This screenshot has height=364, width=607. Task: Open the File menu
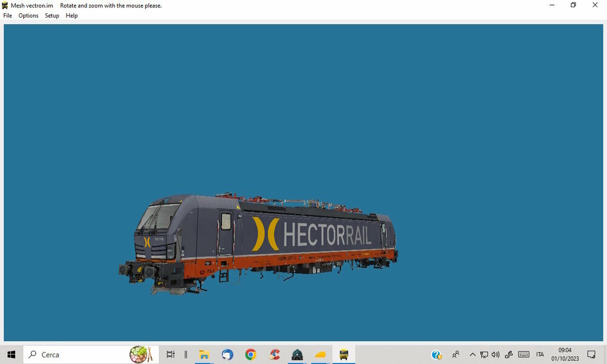tap(8, 16)
